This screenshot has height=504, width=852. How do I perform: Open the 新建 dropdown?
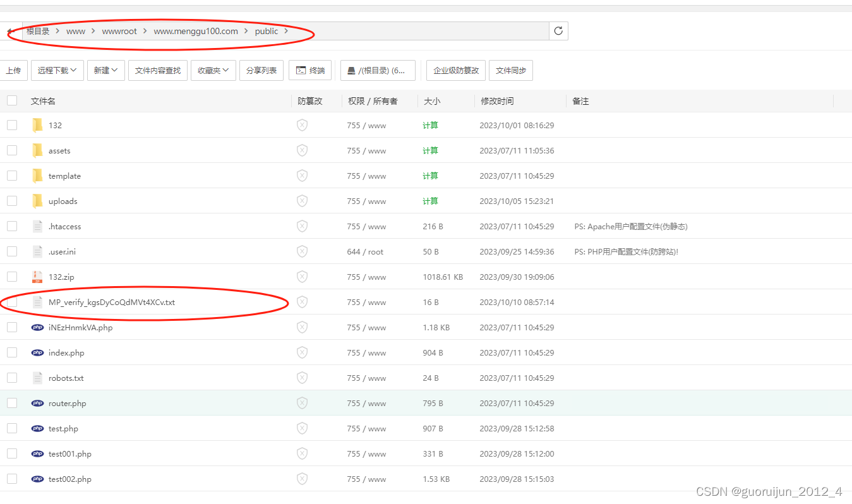tap(105, 70)
